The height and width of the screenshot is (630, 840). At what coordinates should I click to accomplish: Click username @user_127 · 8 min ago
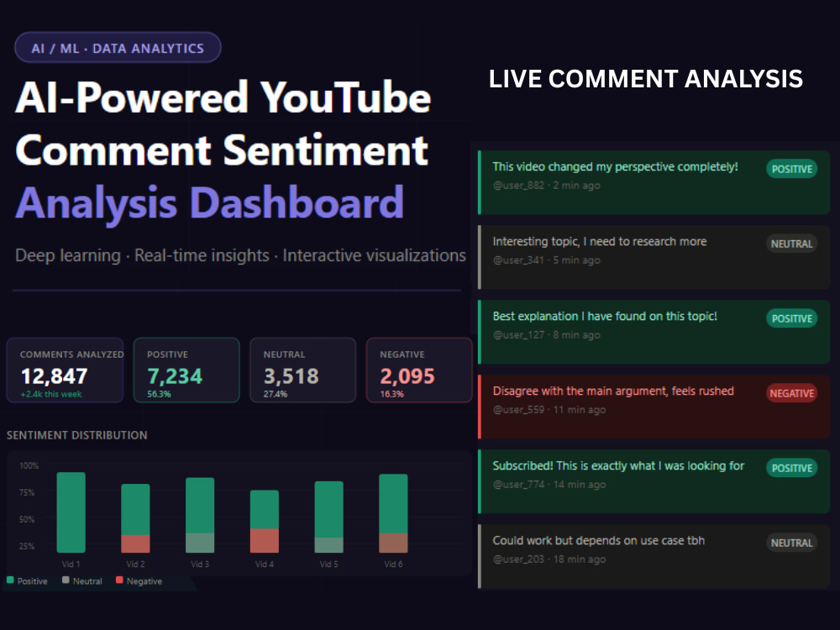click(x=547, y=335)
